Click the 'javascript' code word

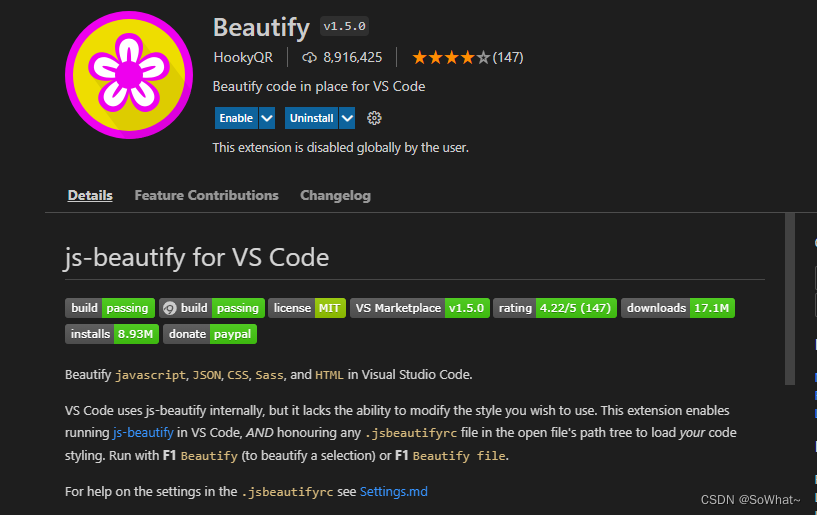[x=150, y=375]
